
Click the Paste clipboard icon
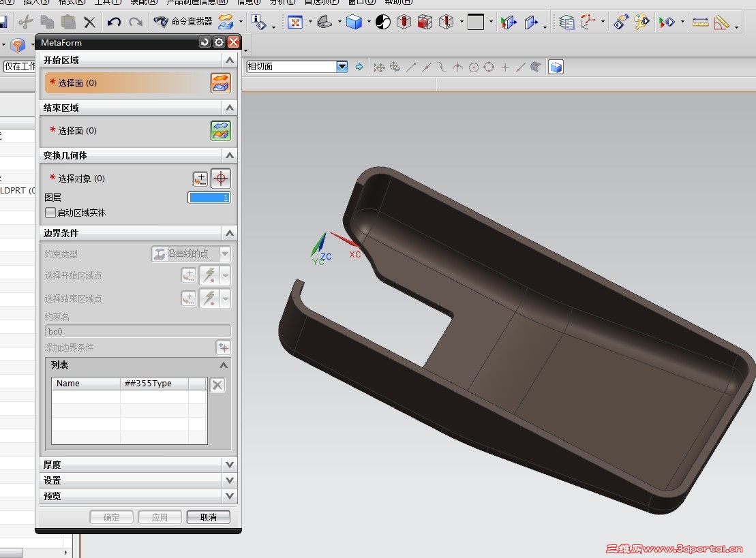point(68,22)
